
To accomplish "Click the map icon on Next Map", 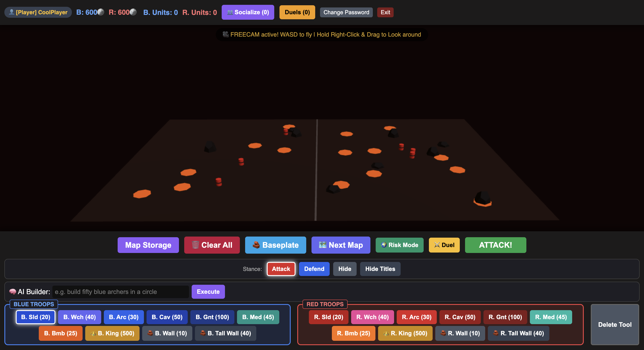I will point(322,245).
